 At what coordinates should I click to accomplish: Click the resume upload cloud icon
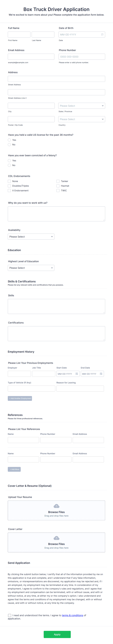(56, 506)
